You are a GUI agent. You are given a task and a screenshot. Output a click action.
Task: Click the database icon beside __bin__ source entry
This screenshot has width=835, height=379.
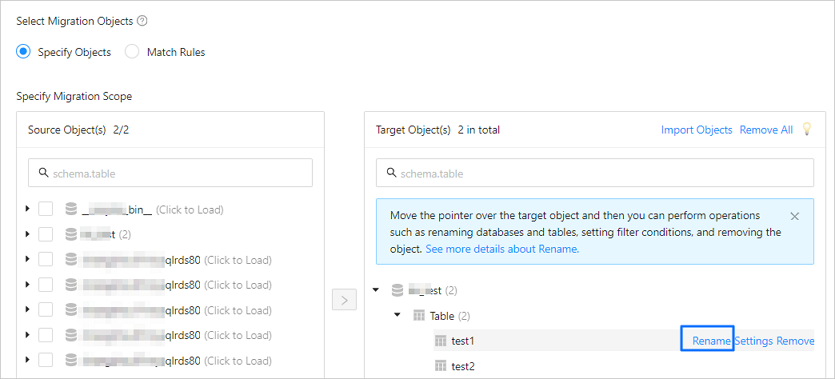(x=71, y=209)
